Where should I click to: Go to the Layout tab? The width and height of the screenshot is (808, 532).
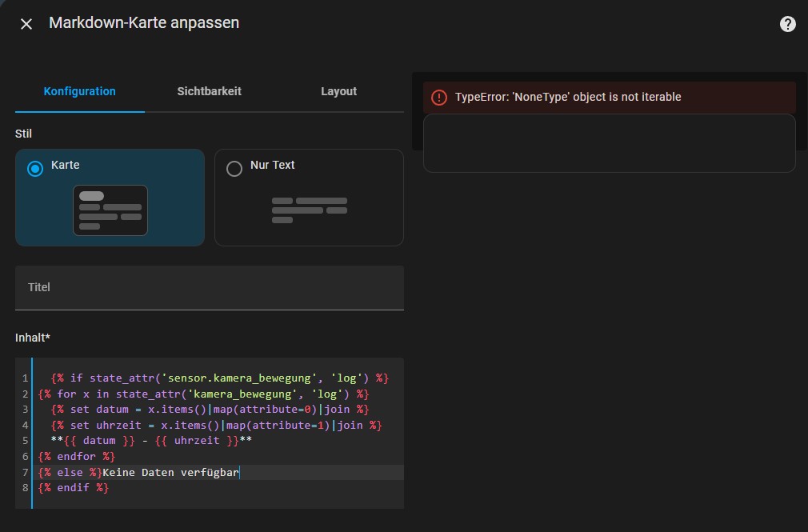point(338,91)
